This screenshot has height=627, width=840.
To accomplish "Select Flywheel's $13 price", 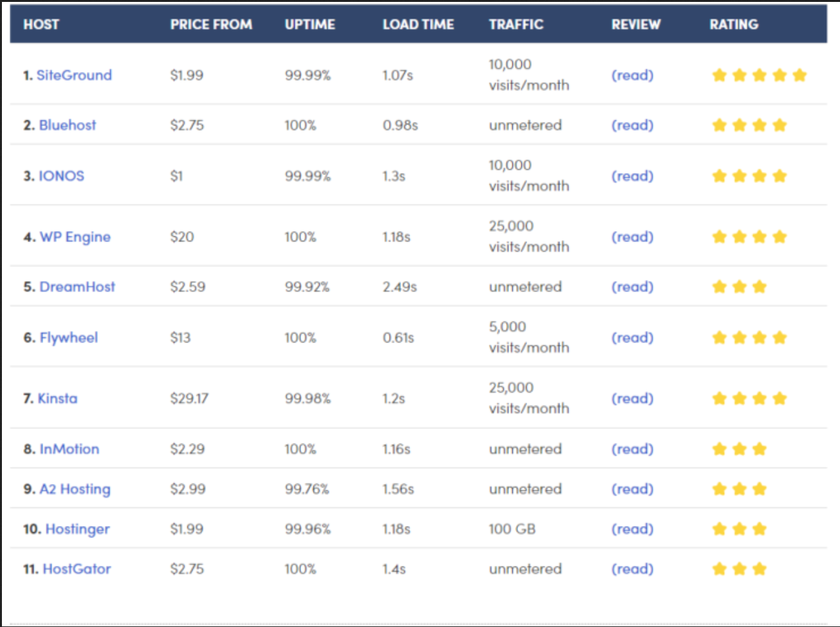I will pyautogui.click(x=180, y=337).
